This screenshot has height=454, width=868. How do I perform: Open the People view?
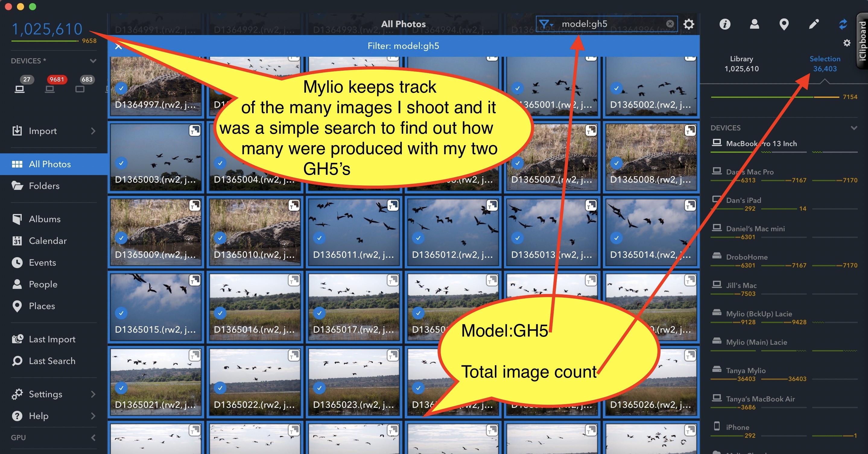click(x=54, y=284)
